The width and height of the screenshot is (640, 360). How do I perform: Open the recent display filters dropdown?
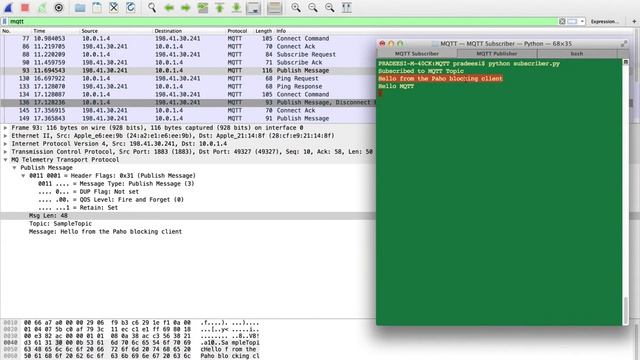(582, 21)
